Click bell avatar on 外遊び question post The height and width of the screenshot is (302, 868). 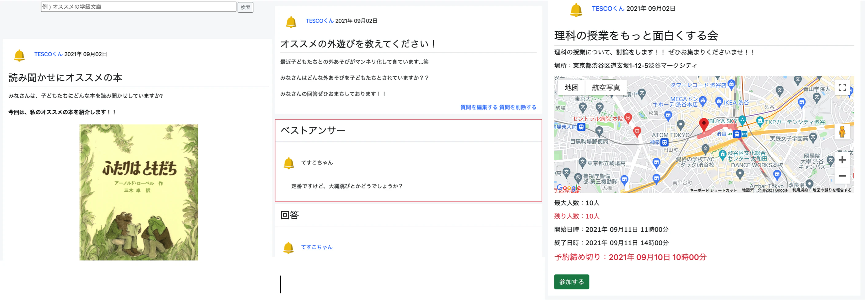pos(291,22)
